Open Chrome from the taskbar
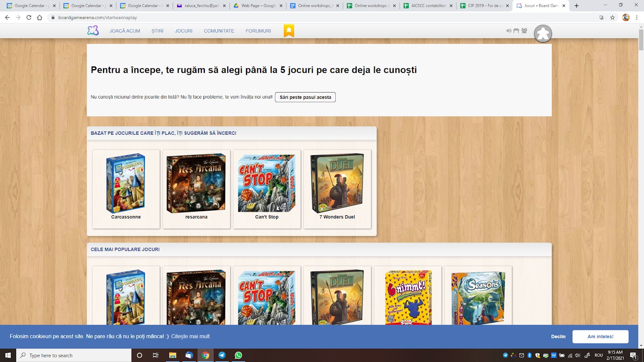The height and width of the screenshot is (362, 644). click(x=205, y=355)
